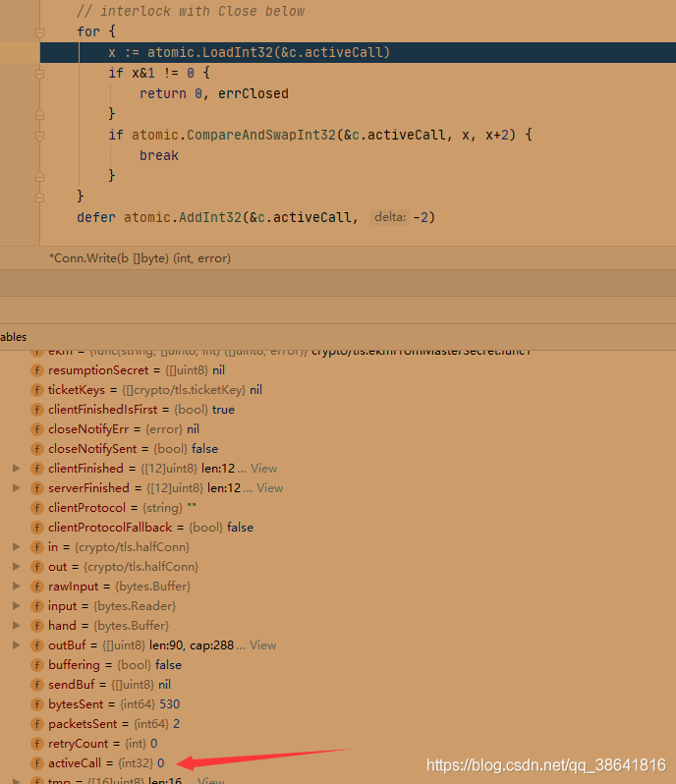Open View link for serverFinished
Screen dimensions: 676x784
(269, 488)
